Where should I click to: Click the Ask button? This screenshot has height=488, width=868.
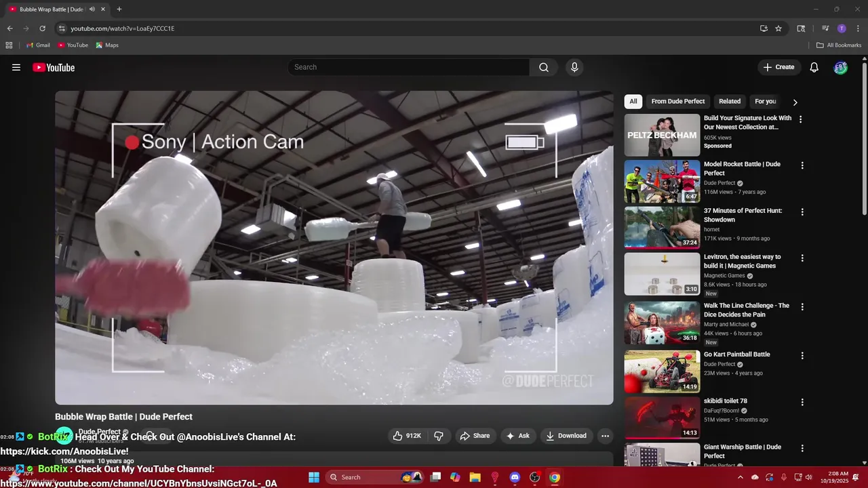(x=517, y=436)
